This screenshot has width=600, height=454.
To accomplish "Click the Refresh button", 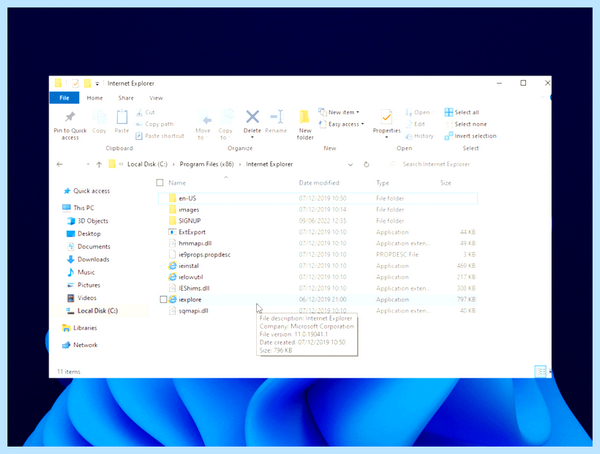I will pos(366,165).
